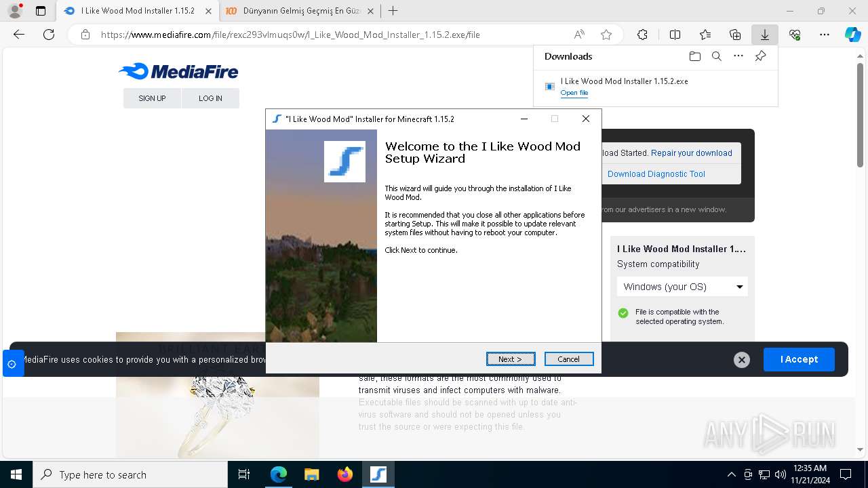
Task: Expand the Windows (your OS) dropdown
Action: point(682,287)
